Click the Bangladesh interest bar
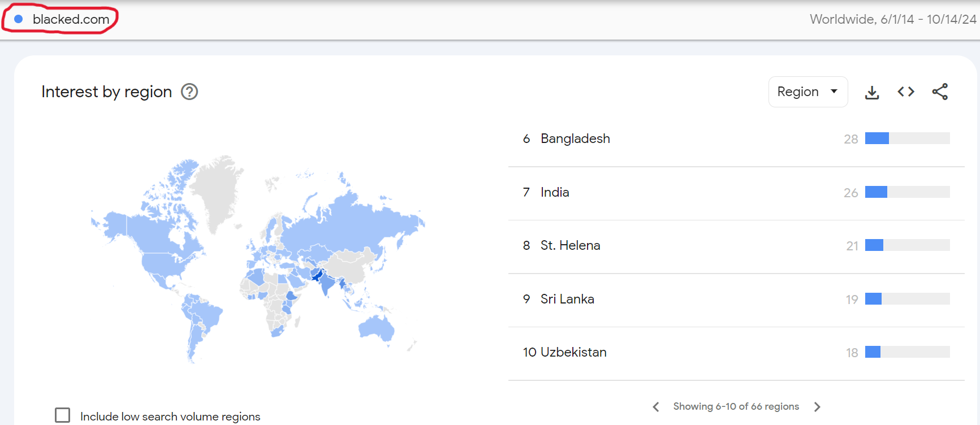Screen dimensions: 980x425 [907, 138]
